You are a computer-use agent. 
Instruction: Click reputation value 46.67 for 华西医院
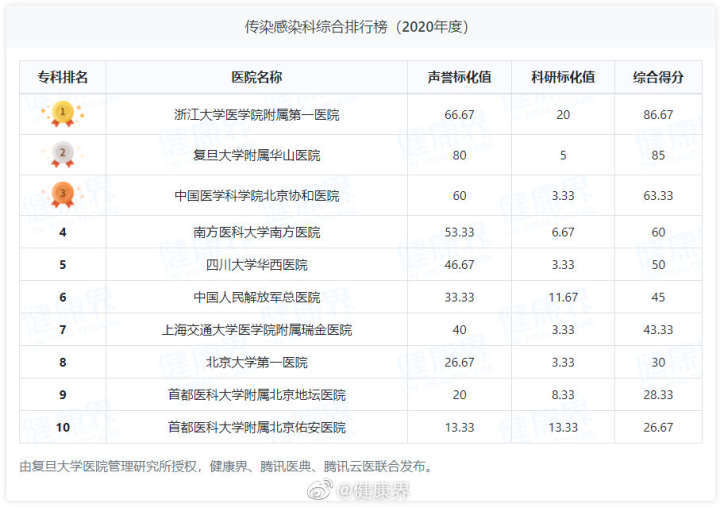[459, 265]
